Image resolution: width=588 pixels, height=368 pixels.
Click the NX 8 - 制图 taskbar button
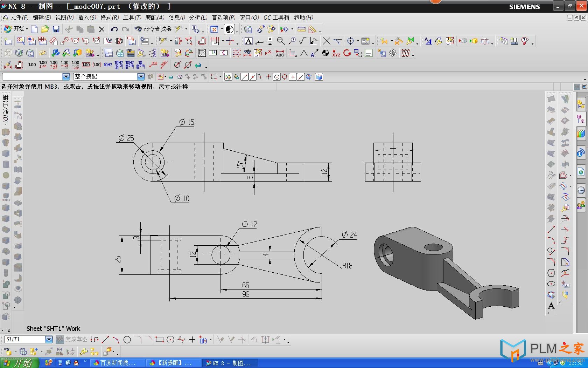[x=230, y=363]
